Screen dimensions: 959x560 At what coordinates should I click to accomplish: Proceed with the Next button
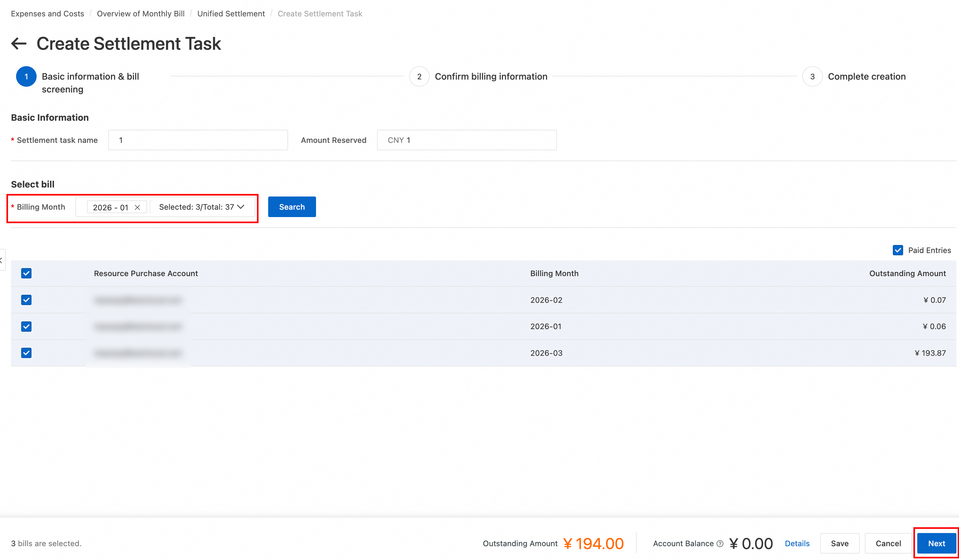[x=936, y=543]
